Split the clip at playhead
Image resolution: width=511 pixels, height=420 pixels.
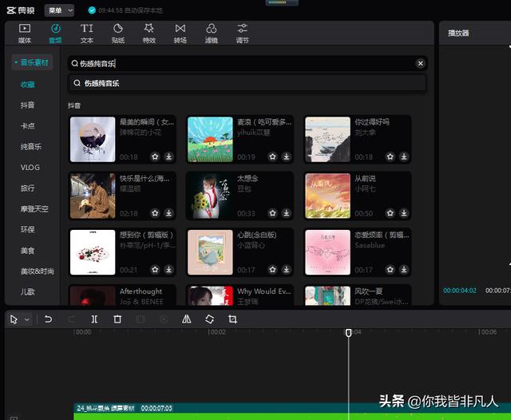94,319
